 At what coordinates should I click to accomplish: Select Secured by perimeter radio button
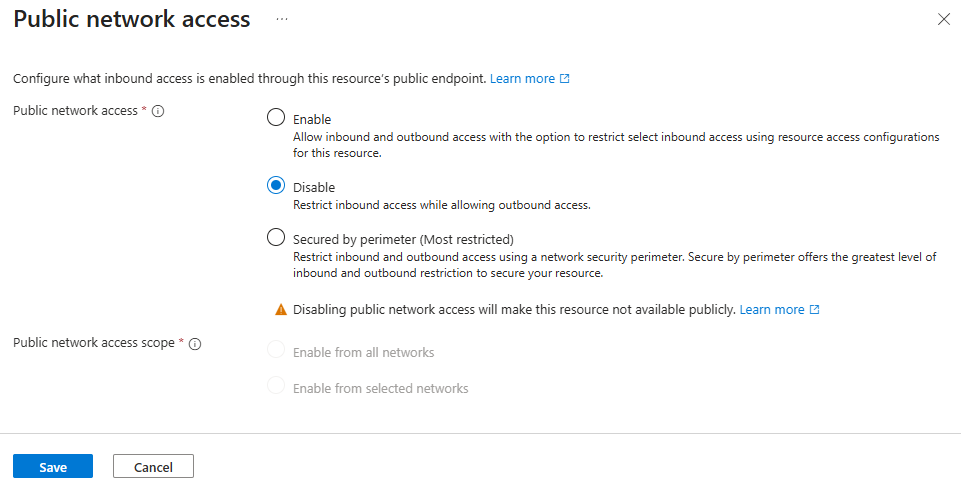[x=276, y=237]
